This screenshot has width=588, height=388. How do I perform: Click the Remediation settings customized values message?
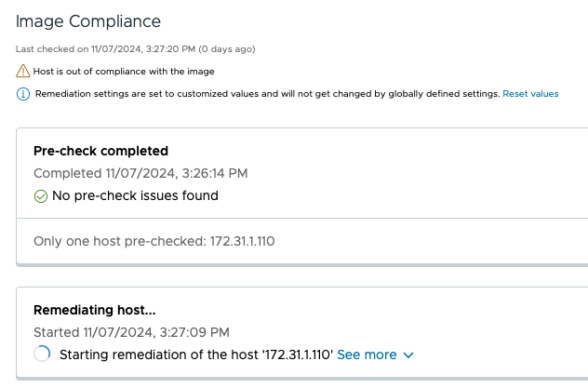click(x=267, y=94)
